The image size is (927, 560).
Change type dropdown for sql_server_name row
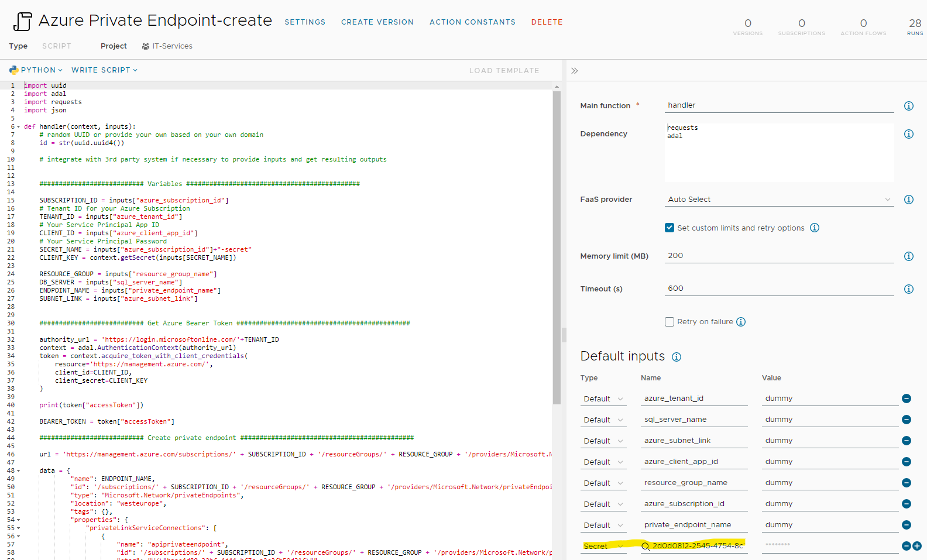(603, 420)
